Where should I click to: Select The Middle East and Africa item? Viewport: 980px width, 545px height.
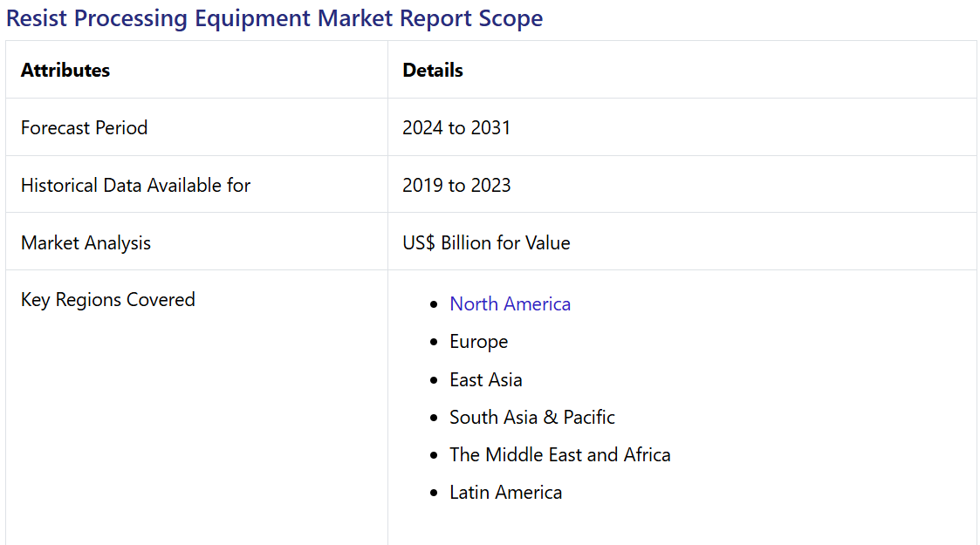point(560,454)
